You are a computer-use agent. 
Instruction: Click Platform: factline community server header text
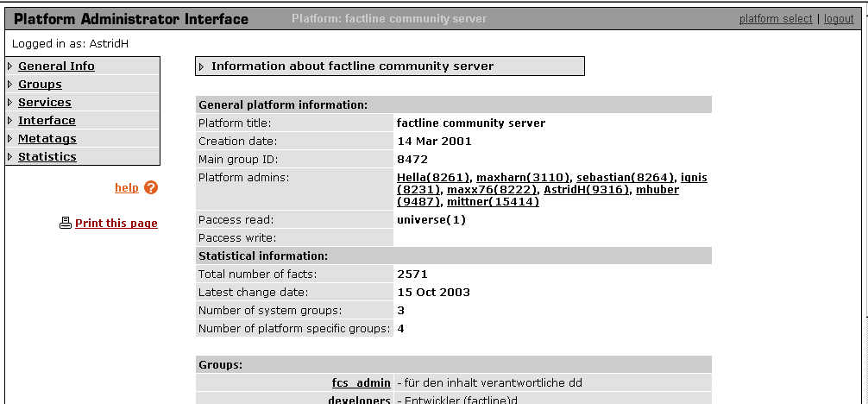tap(389, 19)
